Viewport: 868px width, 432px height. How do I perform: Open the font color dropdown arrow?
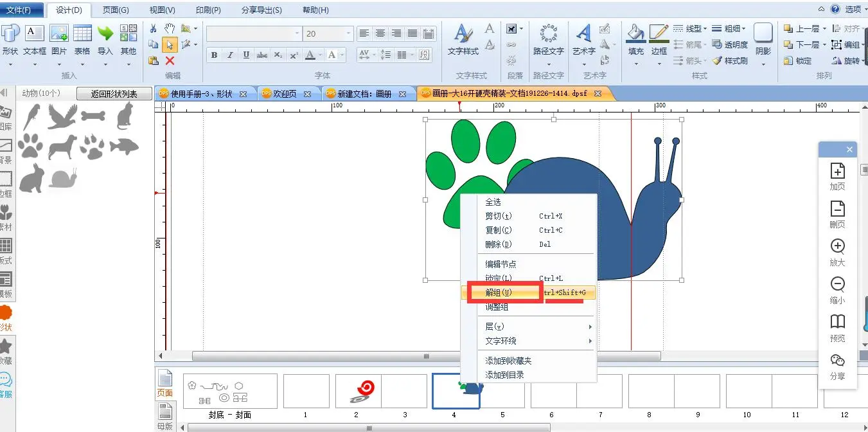321,55
